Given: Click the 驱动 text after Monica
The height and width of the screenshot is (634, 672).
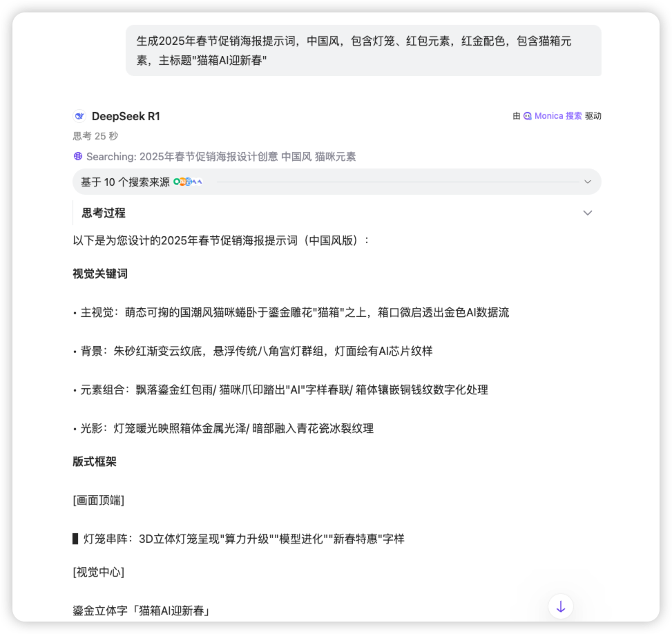Looking at the screenshot, I should [x=593, y=116].
